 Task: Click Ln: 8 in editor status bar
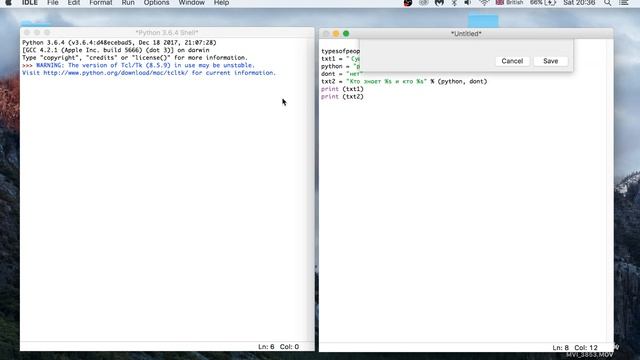pyautogui.click(x=560, y=348)
